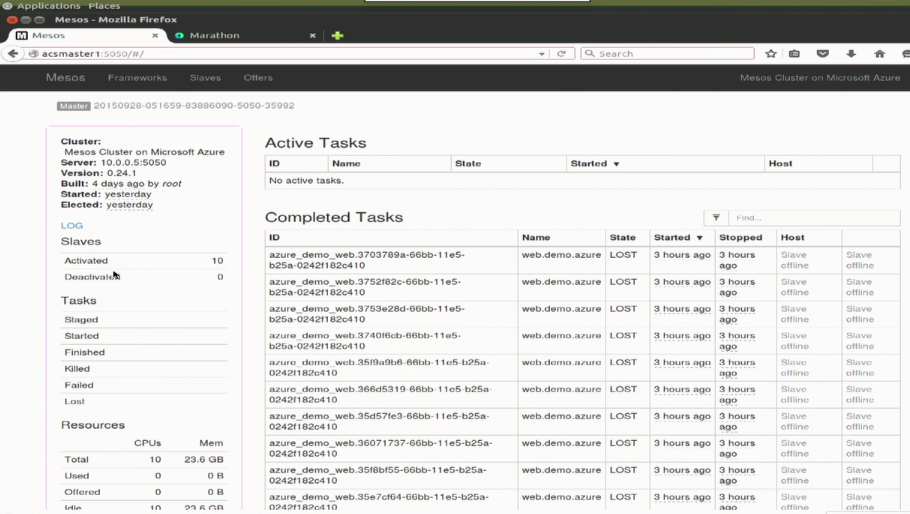Open the Pocket icon in toolbar
910x514 pixels.
tap(823, 54)
